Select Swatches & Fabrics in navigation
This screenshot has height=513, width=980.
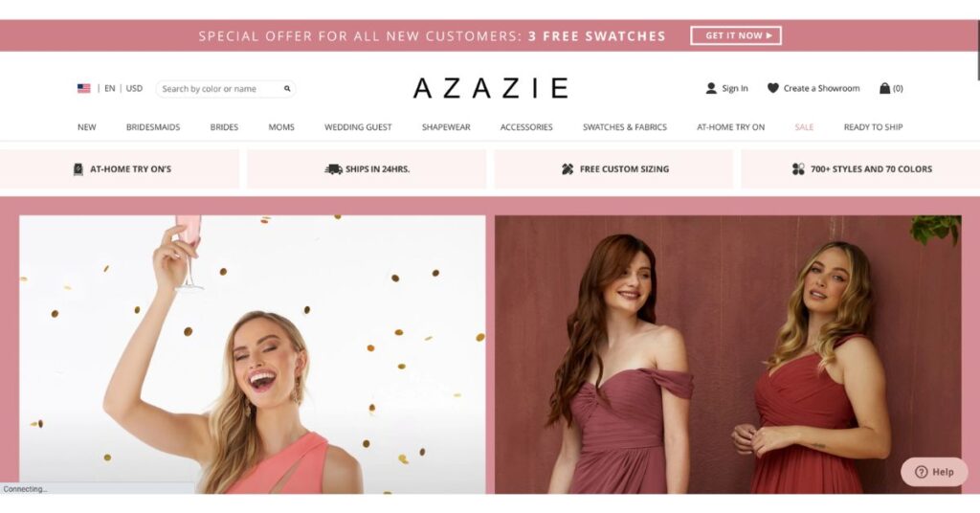[625, 127]
